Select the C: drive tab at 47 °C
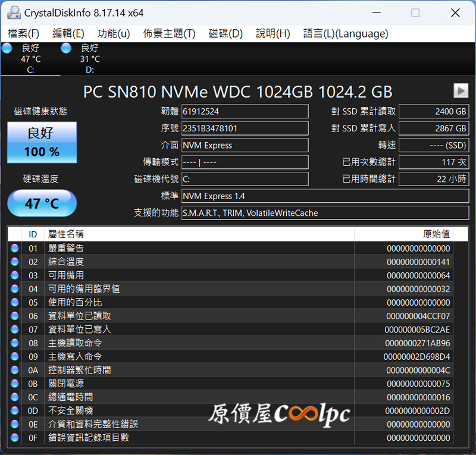The width and height of the screenshot is (476, 455). pyautogui.click(x=31, y=59)
